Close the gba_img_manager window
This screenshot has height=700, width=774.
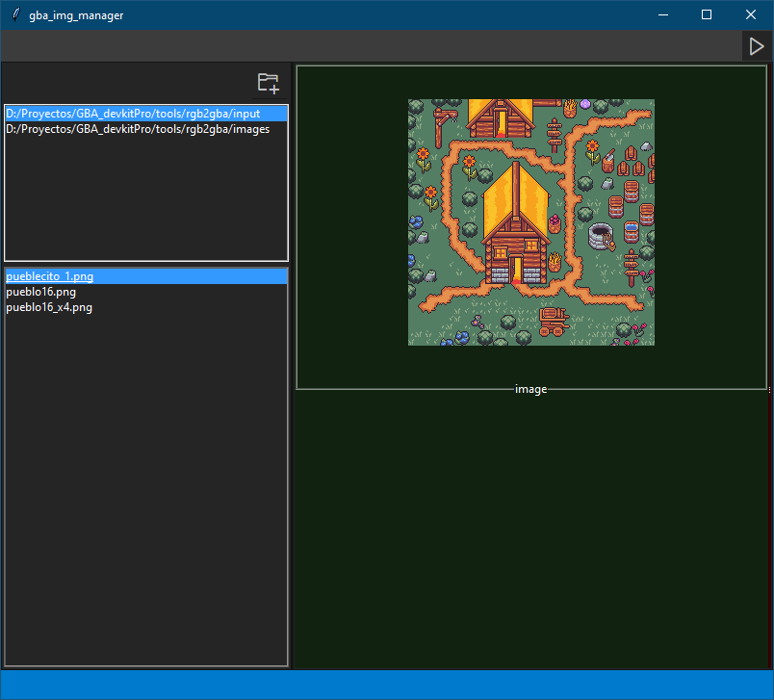point(750,14)
